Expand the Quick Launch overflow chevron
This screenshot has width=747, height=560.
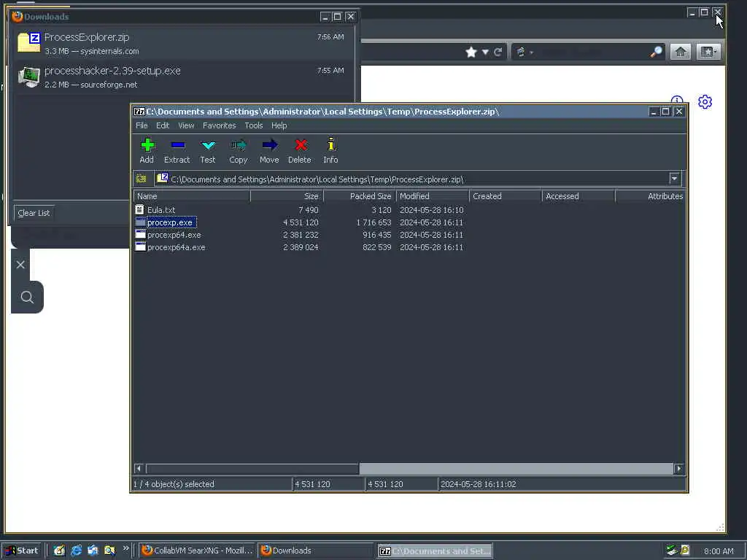tap(125, 548)
